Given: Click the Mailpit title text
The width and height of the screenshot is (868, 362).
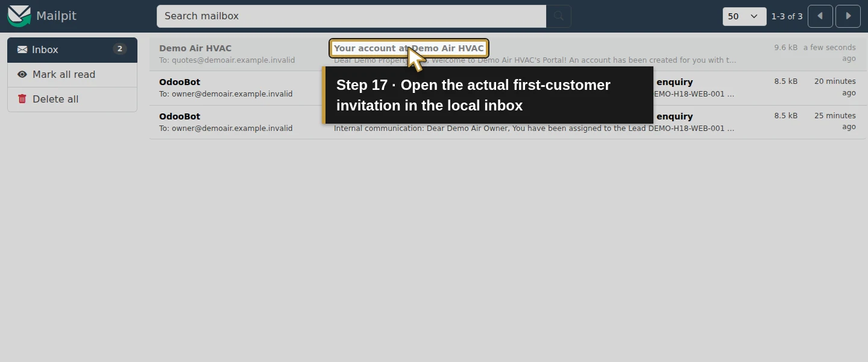Looking at the screenshot, I should pyautogui.click(x=56, y=16).
